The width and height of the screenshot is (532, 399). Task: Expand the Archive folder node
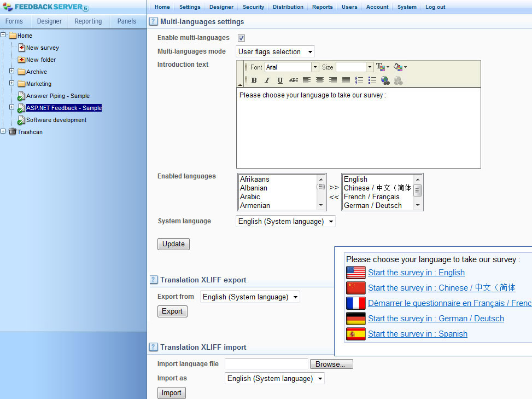(12, 71)
